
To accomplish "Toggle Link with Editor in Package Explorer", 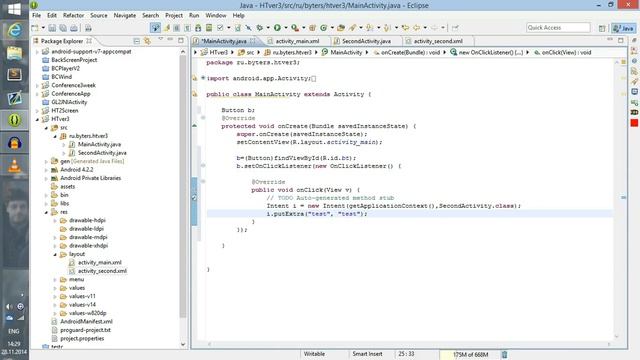I will (147, 41).
